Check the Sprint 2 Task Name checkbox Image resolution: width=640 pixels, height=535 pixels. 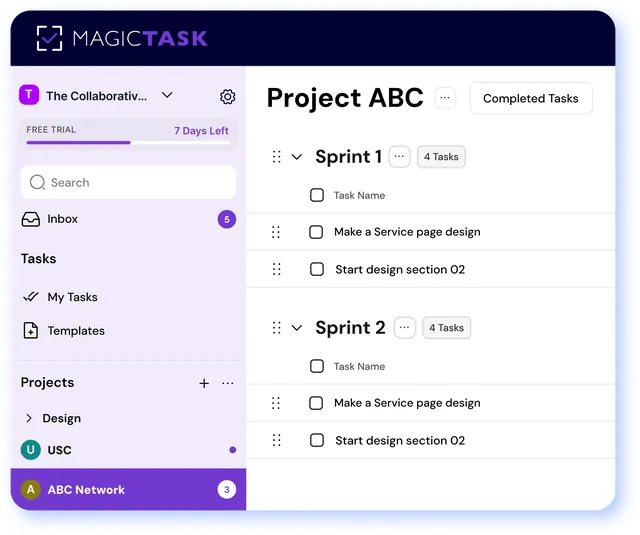(x=317, y=366)
